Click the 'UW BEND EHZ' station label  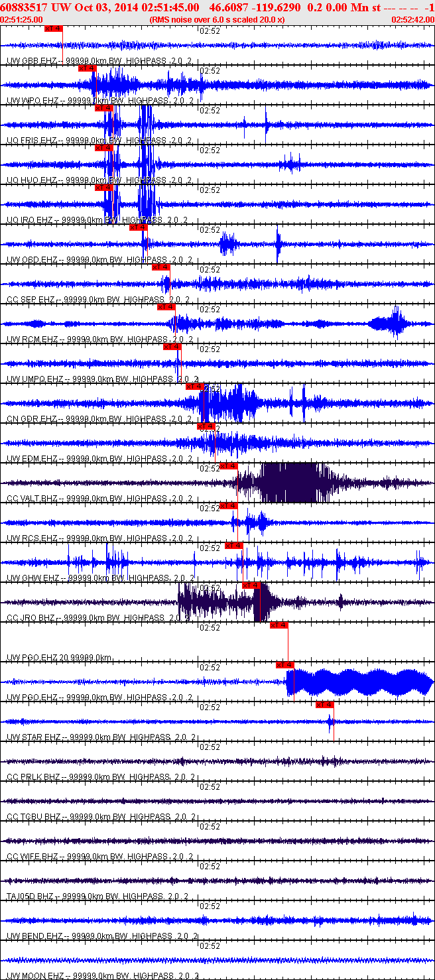(x=35, y=936)
